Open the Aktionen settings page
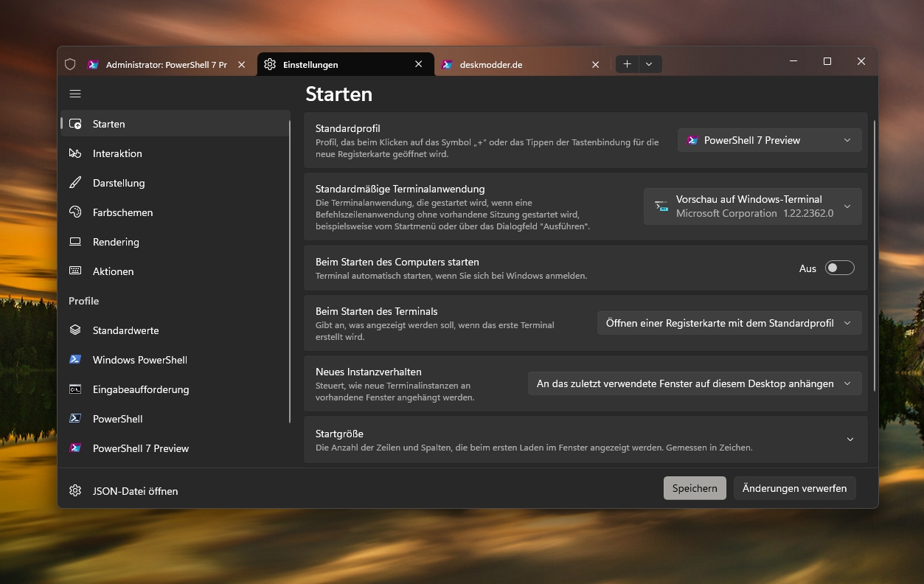The width and height of the screenshot is (924, 584). 176,271
